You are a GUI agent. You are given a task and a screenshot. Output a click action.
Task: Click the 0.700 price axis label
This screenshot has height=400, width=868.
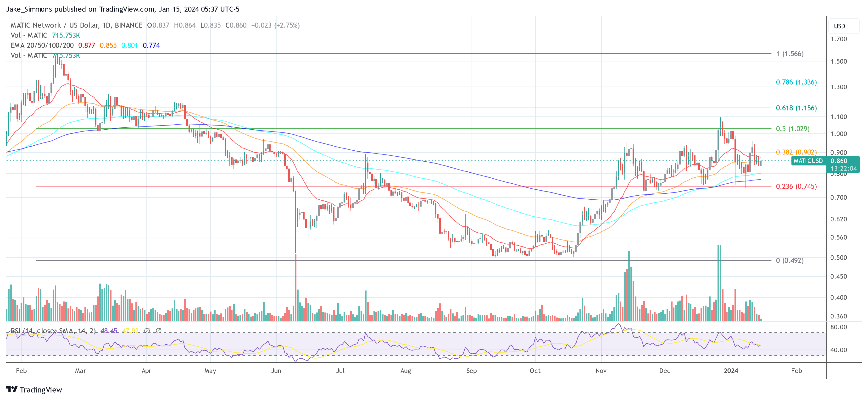838,197
